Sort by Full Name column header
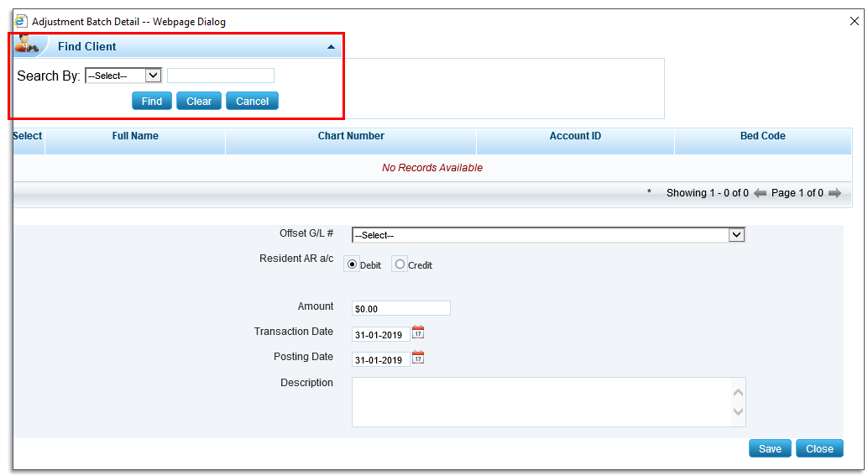Screen dimensions: 868x476 [135, 136]
